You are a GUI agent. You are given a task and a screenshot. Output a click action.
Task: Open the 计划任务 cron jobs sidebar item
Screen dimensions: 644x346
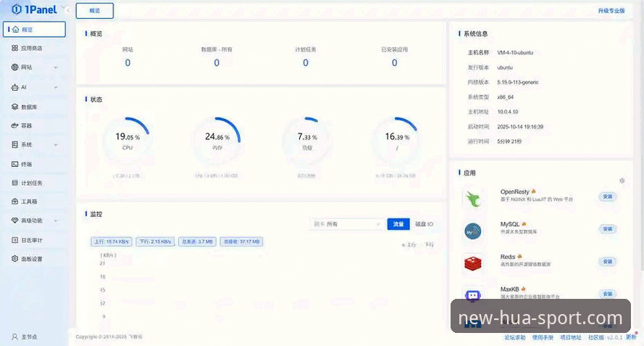[34, 183]
